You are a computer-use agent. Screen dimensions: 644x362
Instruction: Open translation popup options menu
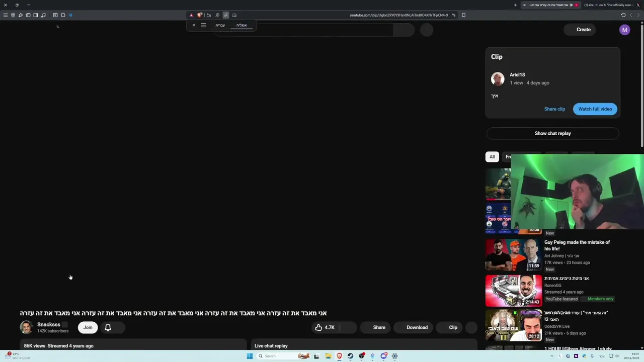[x=203, y=25]
